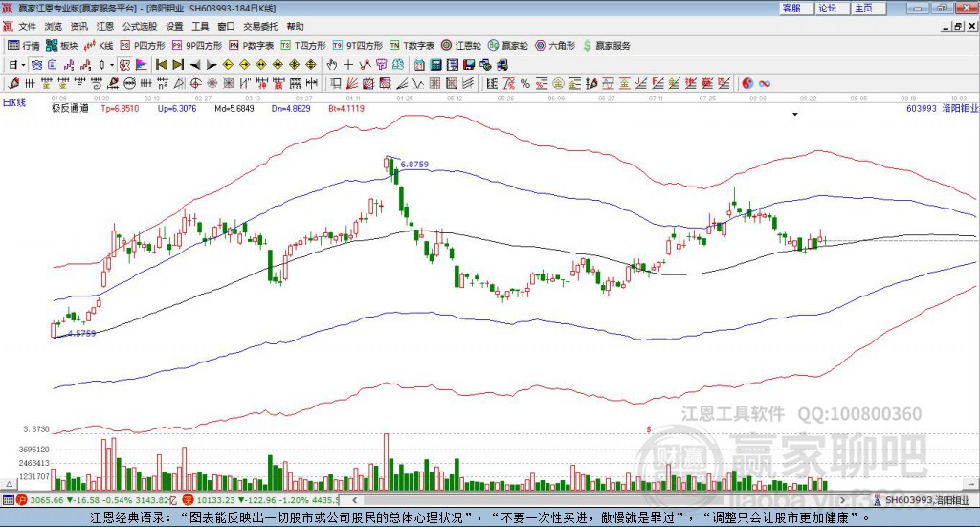Click SH603993 洛阳钼业 status bar entry

tap(922, 500)
